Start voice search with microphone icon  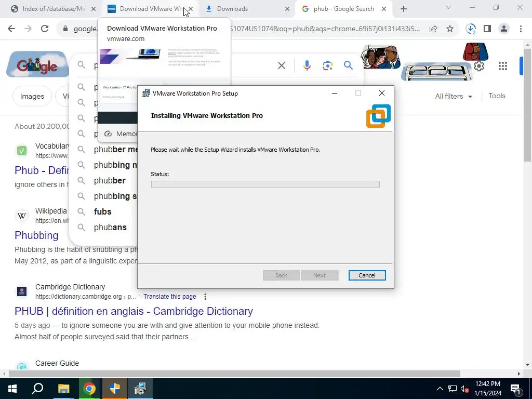(x=307, y=65)
